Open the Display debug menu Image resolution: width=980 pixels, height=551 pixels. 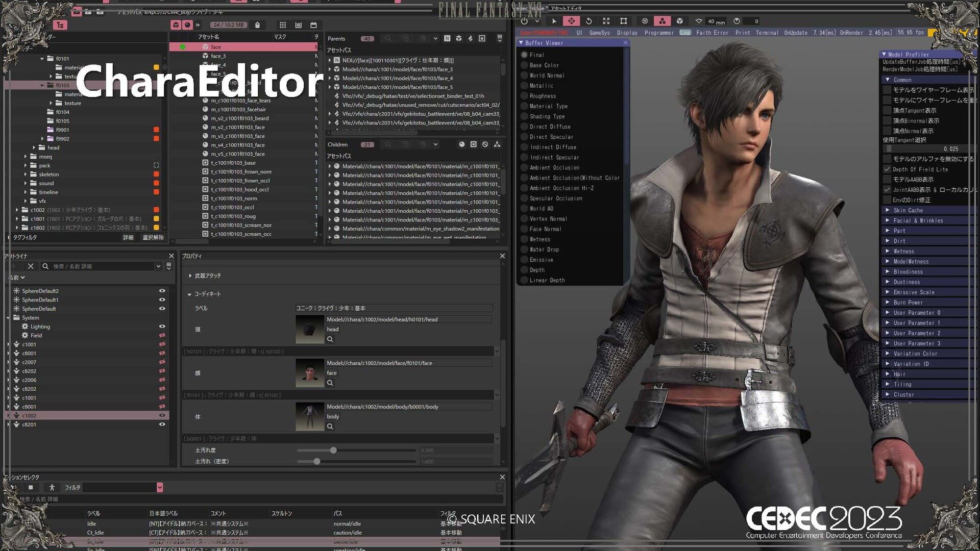click(x=627, y=33)
